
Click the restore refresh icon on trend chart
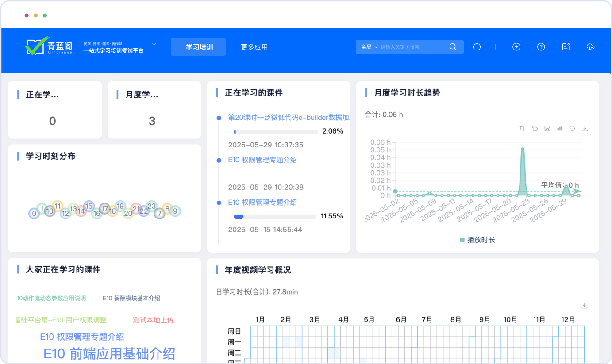point(572,129)
